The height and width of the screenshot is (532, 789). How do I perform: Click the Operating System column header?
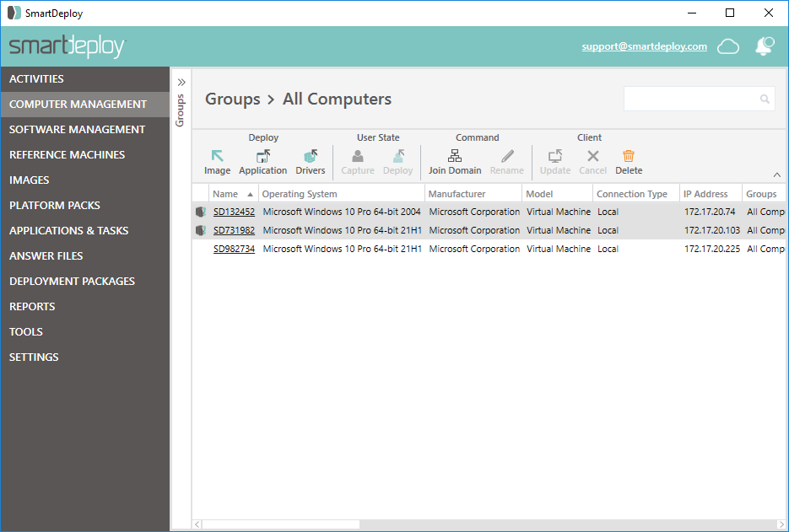(342, 194)
